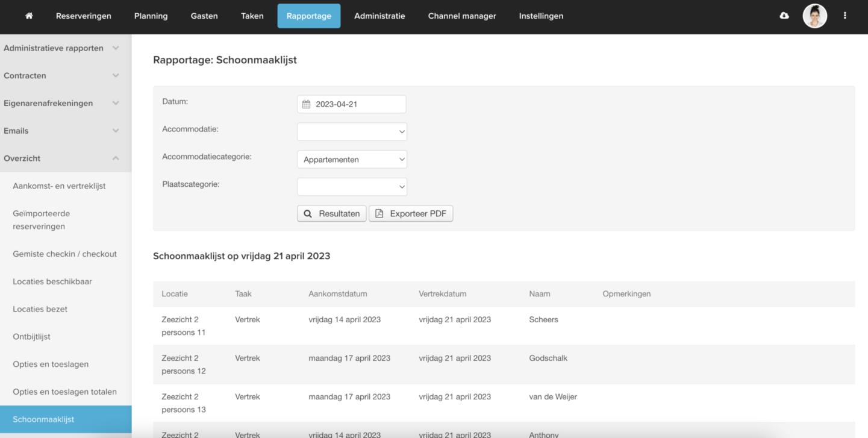
Task: Open the Channel manager menu
Action: click(x=462, y=16)
